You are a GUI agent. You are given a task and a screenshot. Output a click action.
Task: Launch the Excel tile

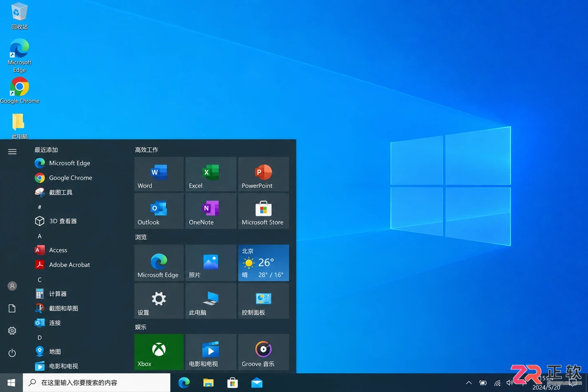[211, 174]
